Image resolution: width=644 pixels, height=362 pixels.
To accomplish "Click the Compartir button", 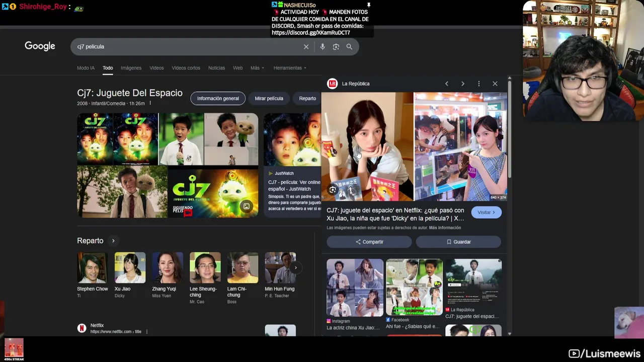I will click(x=369, y=242).
